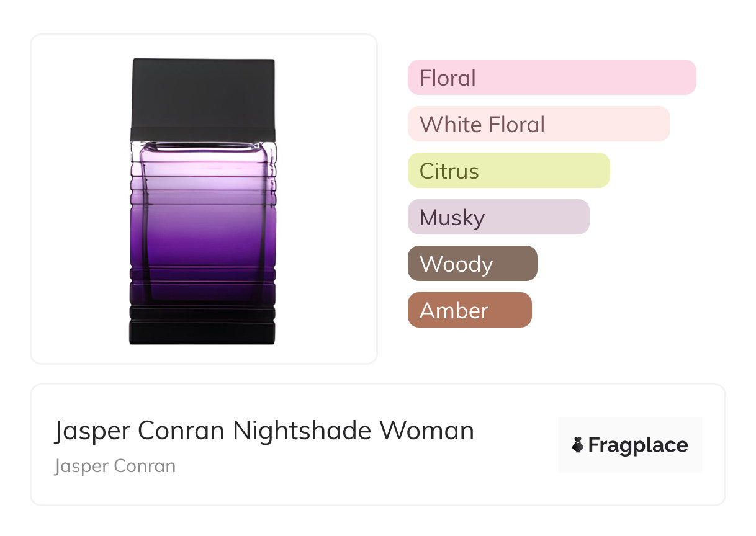756x536 pixels.
Task: Select the lavender Musky accord bar
Action: point(498,217)
